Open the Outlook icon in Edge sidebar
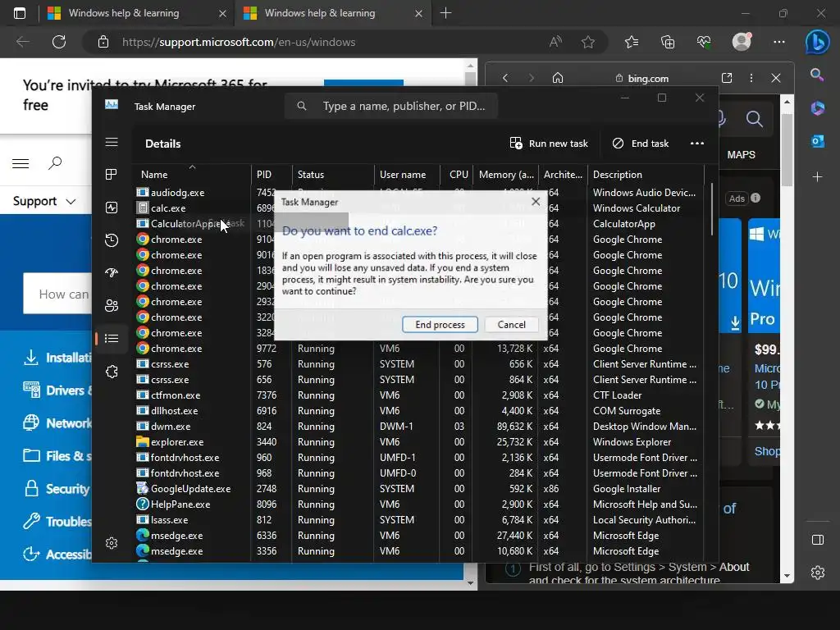840x630 pixels. tap(818, 141)
